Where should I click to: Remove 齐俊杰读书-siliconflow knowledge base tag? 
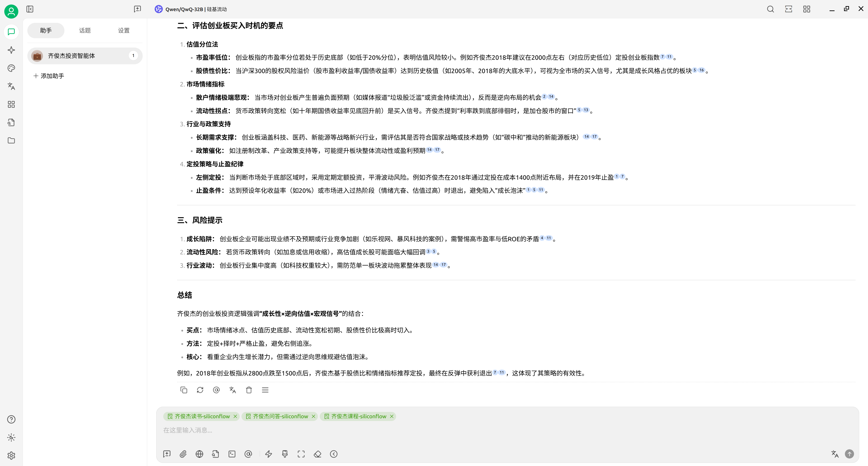click(235, 416)
